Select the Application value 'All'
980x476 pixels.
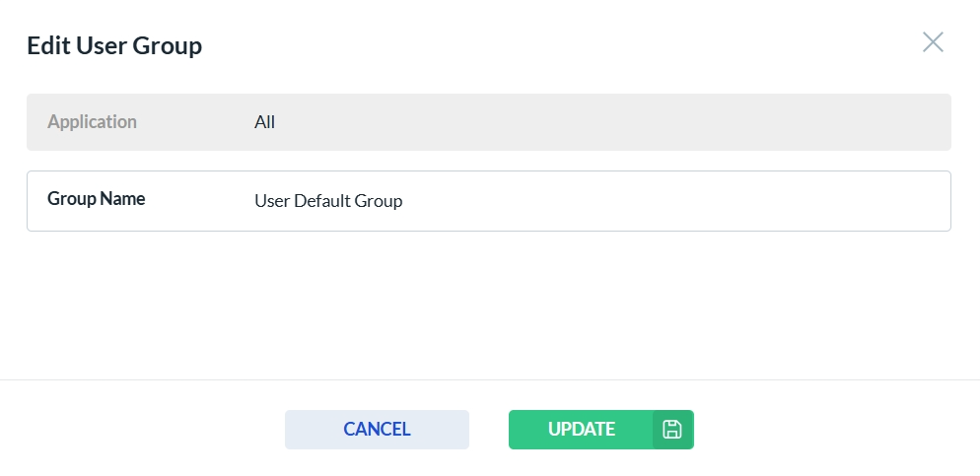265,123
